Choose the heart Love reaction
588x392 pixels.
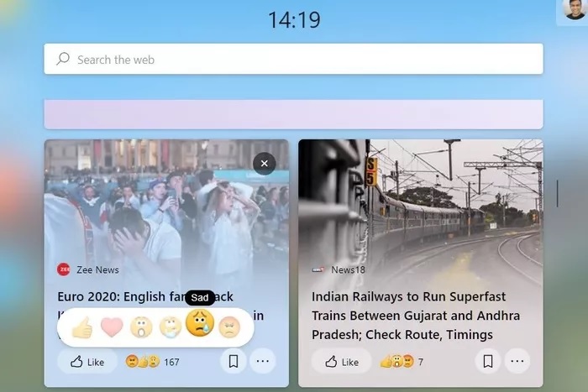tap(112, 327)
